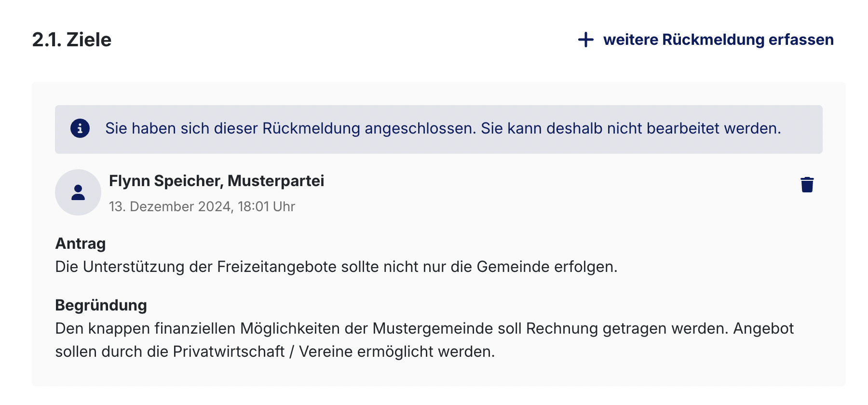Select the user avatar icon

click(x=78, y=192)
